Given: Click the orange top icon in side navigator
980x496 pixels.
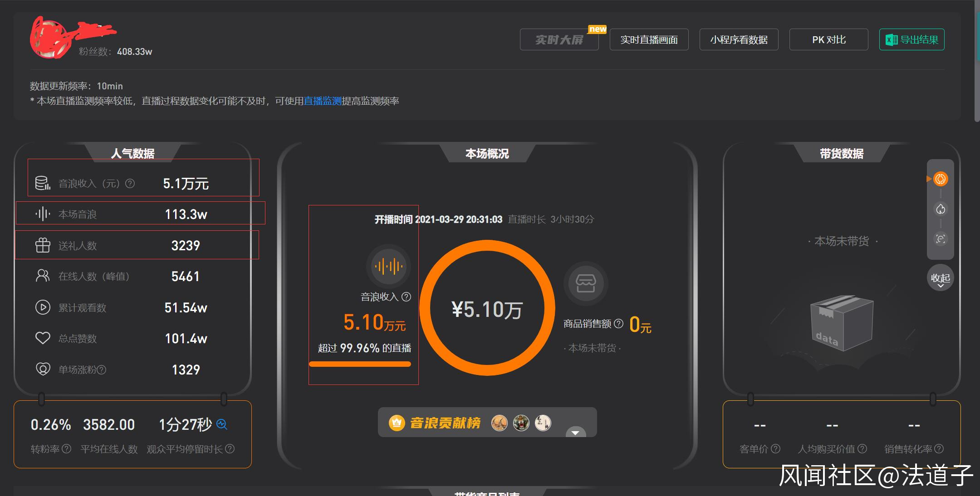Looking at the screenshot, I should [941, 179].
